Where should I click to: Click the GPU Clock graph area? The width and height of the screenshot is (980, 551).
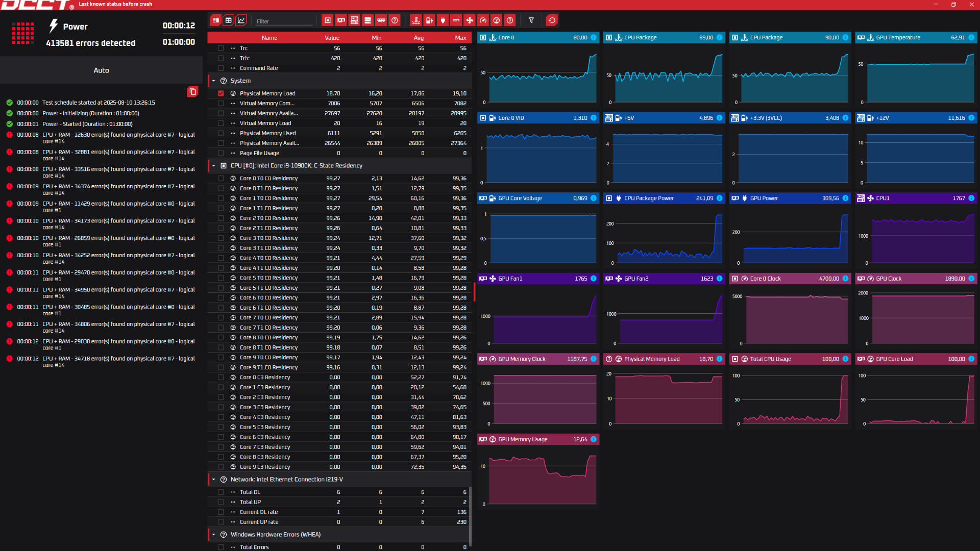(916, 317)
